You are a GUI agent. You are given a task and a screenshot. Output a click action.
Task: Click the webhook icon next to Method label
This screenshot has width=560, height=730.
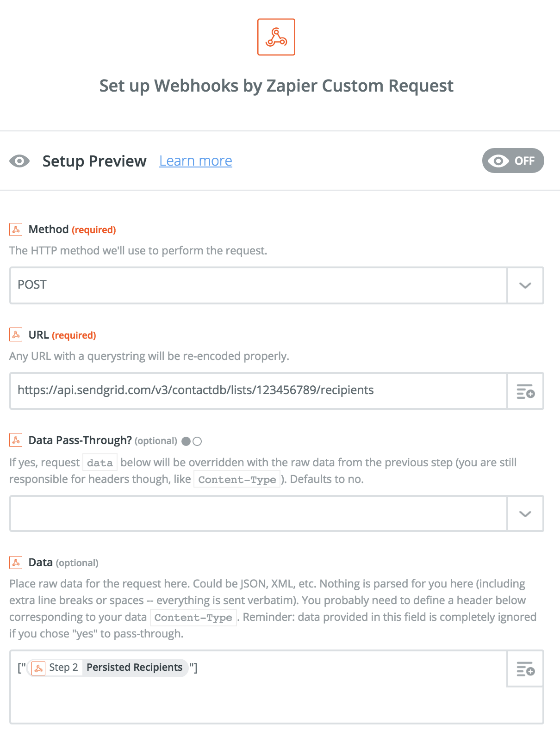tap(16, 229)
